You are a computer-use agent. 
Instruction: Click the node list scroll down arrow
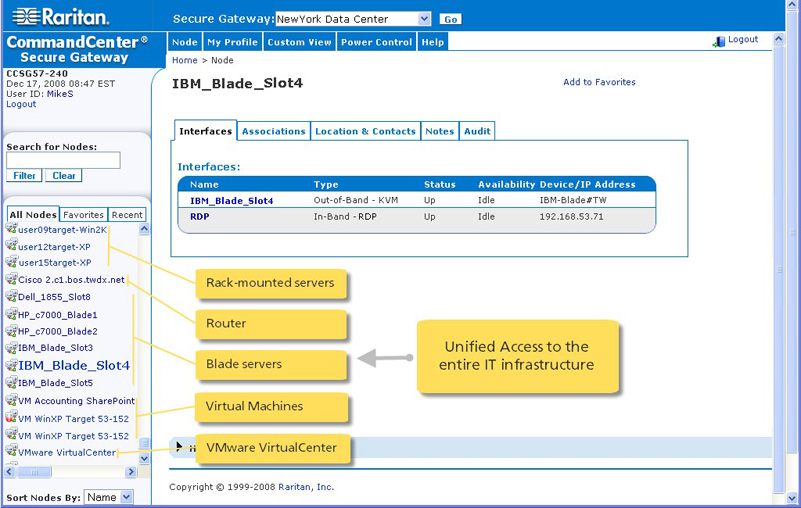click(x=144, y=458)
